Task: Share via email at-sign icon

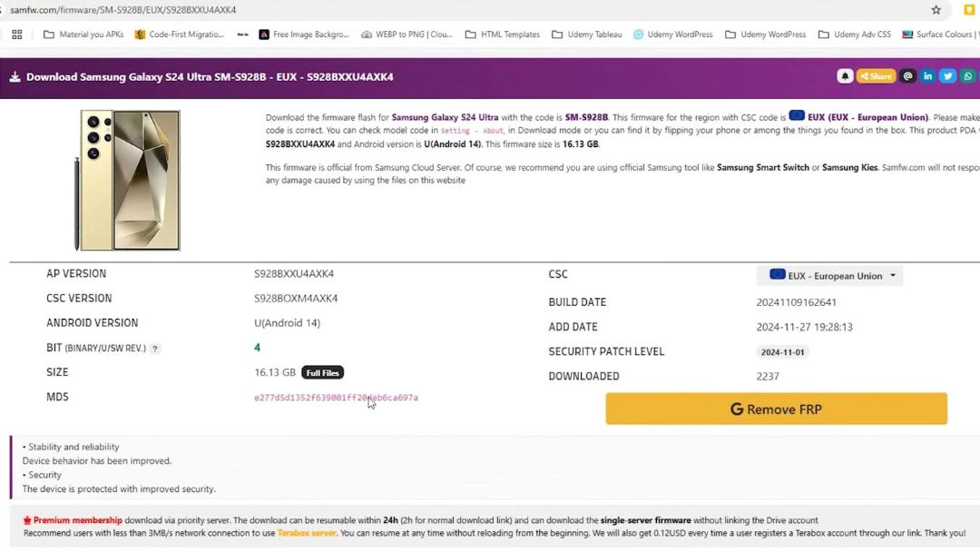Action: [907, 76]
